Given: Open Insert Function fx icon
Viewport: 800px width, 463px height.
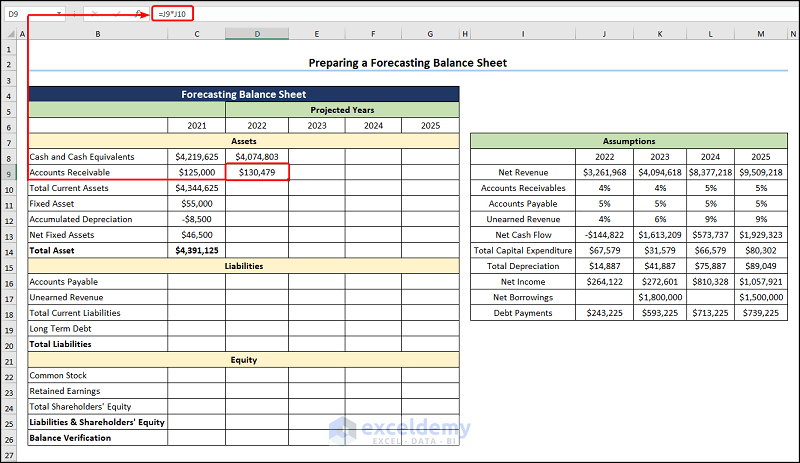Looking at the screenshot, I should pyautogui.click(x=139, y=14).
